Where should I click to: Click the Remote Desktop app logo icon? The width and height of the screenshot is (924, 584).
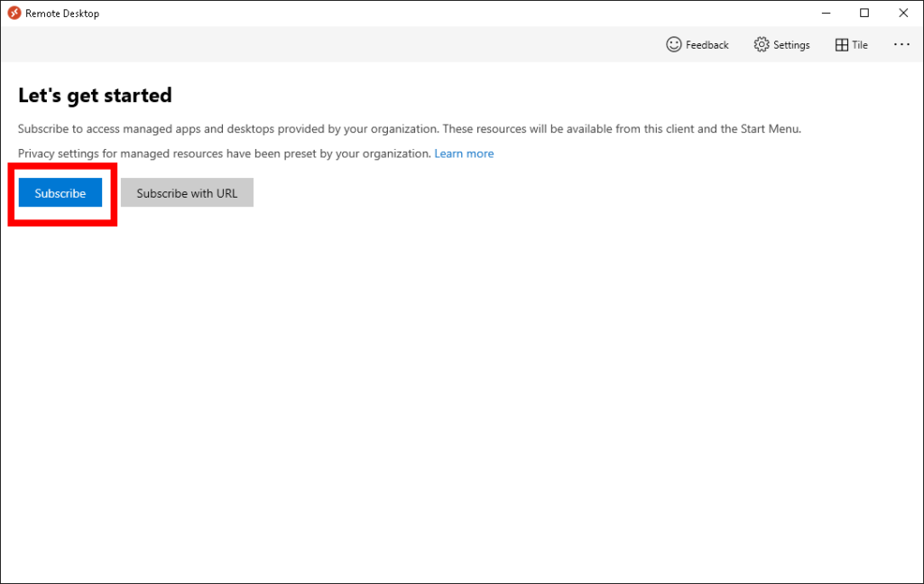click(14, 13)
